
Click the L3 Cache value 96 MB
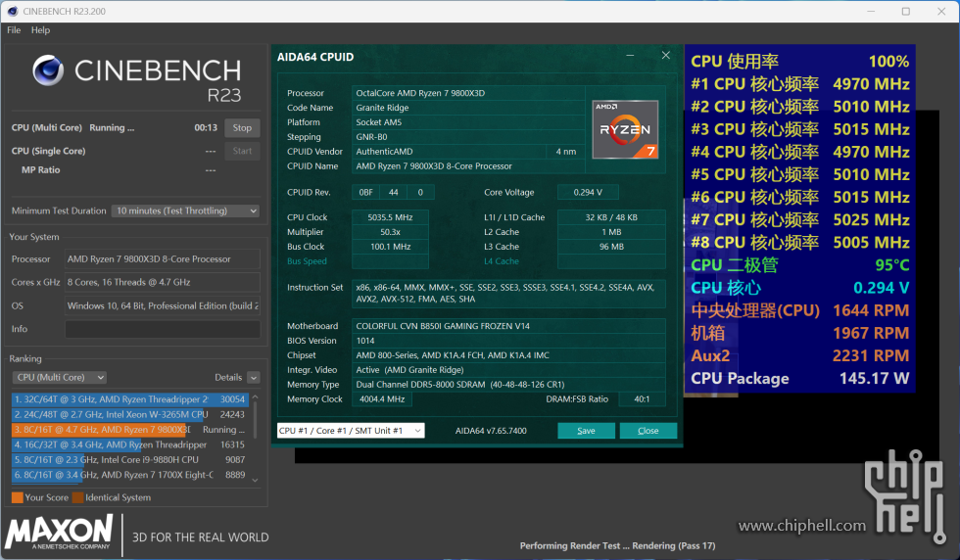point(611,247)
